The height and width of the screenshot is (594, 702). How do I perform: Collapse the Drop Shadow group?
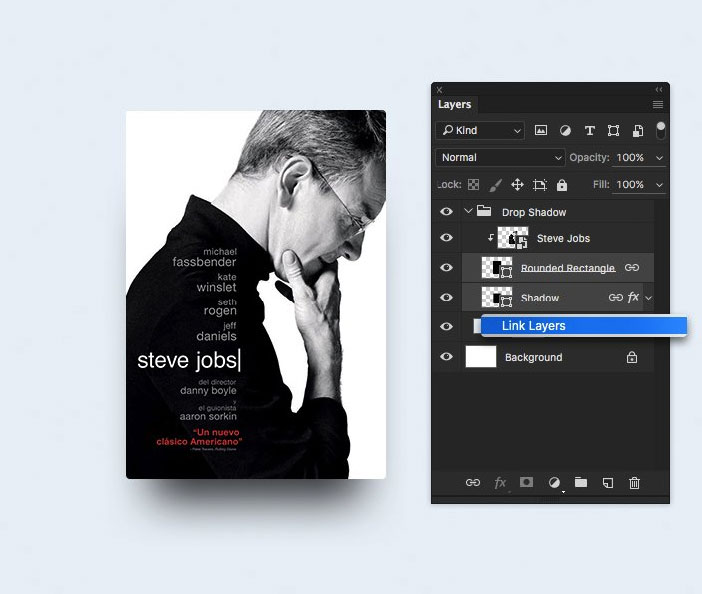click(468, 211)
